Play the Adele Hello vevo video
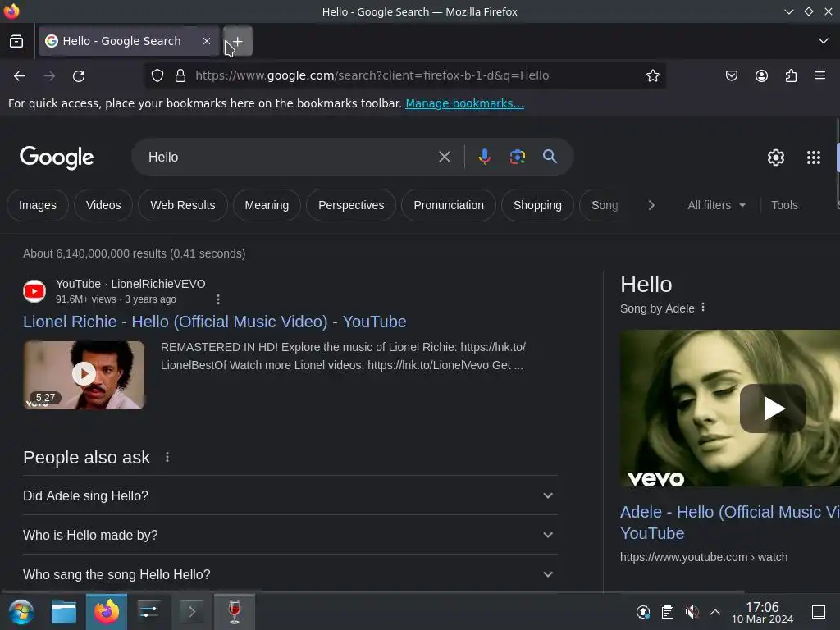Viewport: 840px width, 630px height. click(773, 409)
